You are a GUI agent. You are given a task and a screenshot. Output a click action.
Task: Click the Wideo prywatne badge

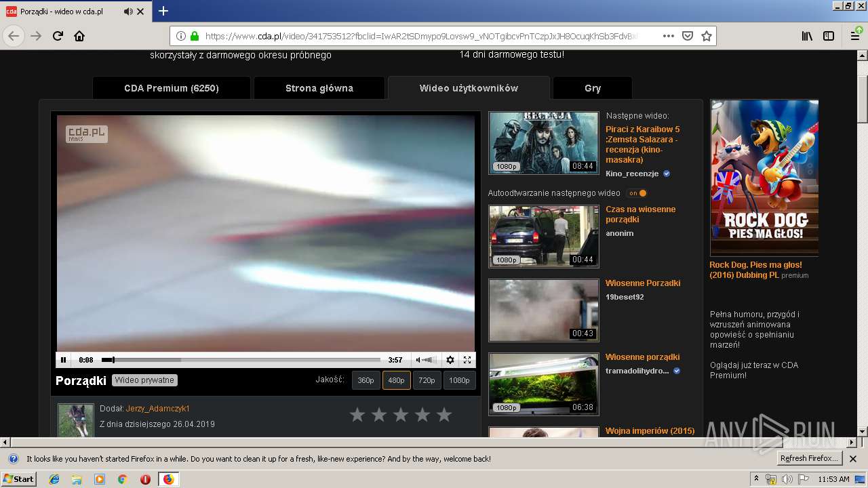point(144,380)
